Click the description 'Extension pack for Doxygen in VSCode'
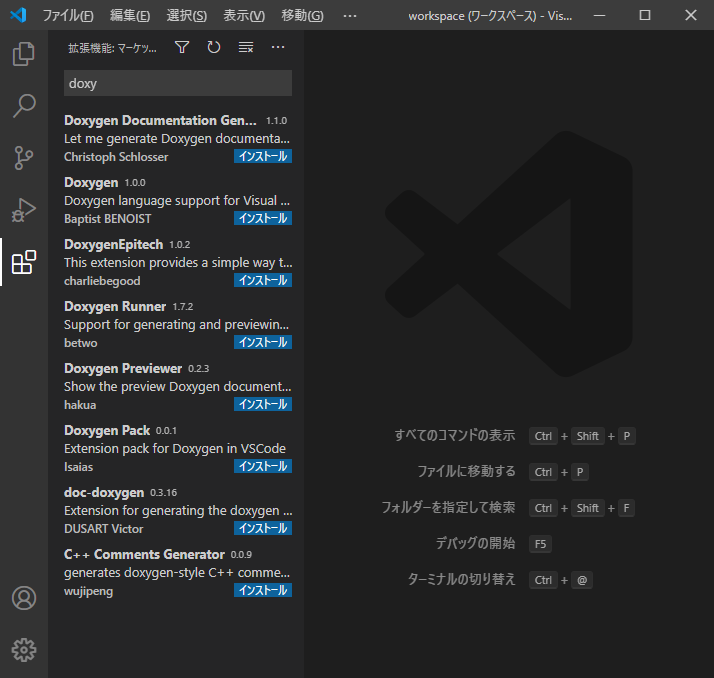Screen dimensions: 714x678 pos(175,449)
